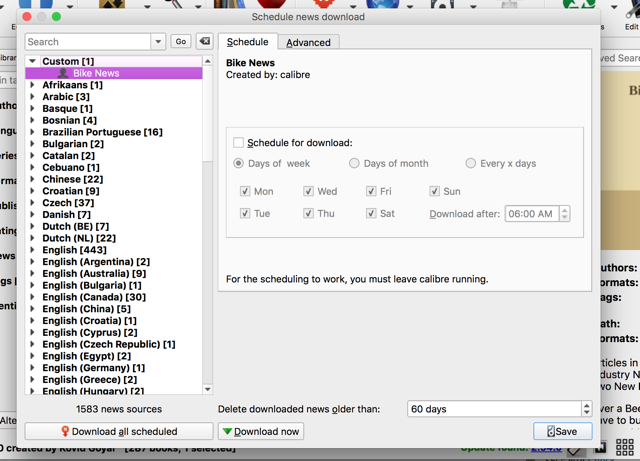Image resolution: width=640 pixels, height=461 pixels.
Task: Select the Cebuano [1] tree row
Action: [x=113, y=167]
